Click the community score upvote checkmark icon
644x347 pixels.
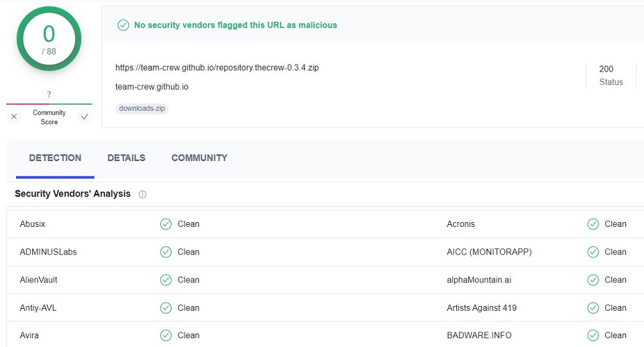[x=85, y=117]
